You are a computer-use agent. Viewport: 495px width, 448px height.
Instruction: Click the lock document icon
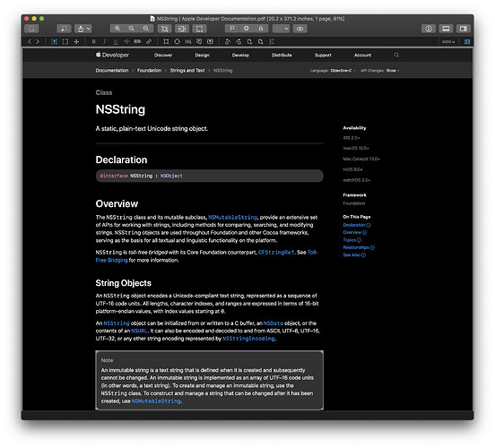(x=261, y=29)
